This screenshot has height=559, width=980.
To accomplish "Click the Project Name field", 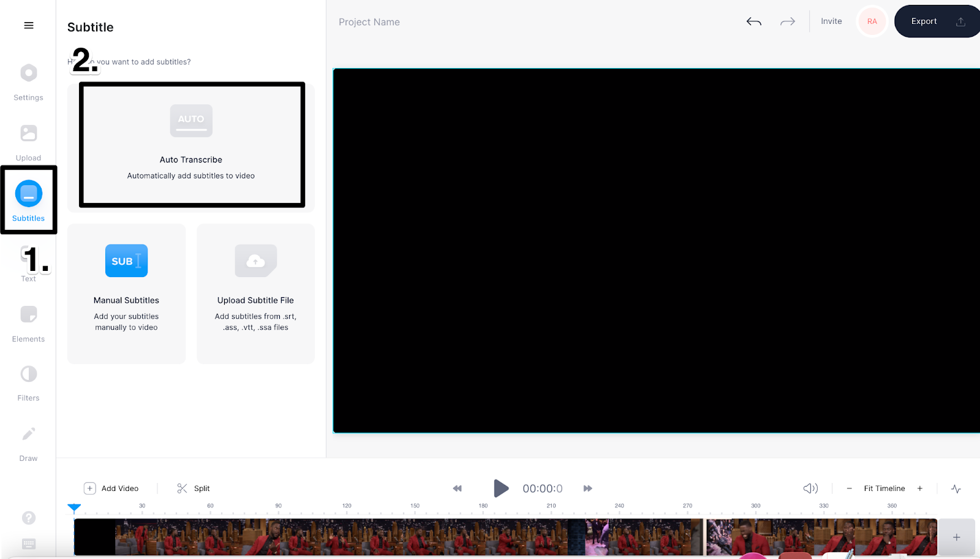I will point(369,22).
